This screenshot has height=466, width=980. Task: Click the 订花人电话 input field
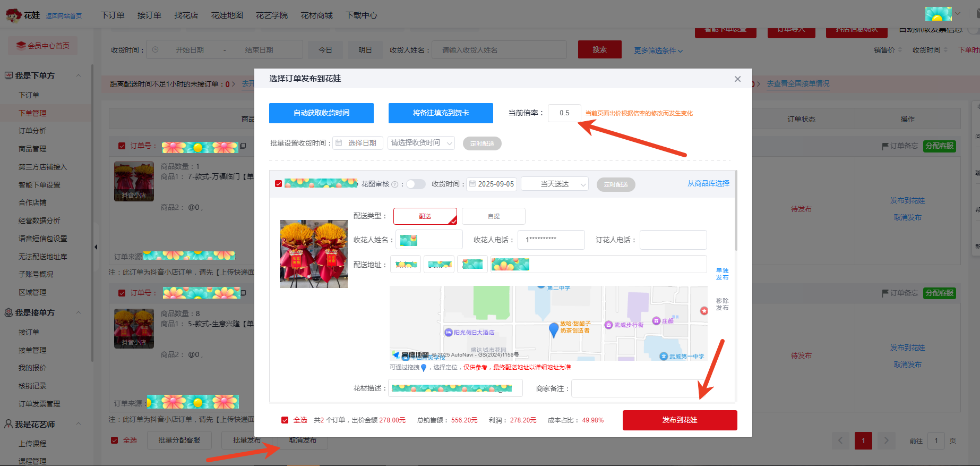click(673, 240)
